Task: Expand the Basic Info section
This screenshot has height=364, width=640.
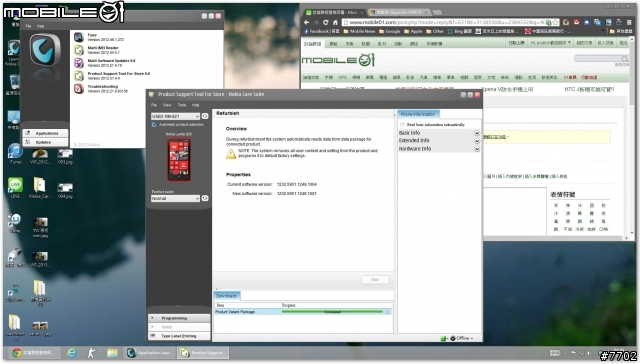Action: tap(439, 133)
